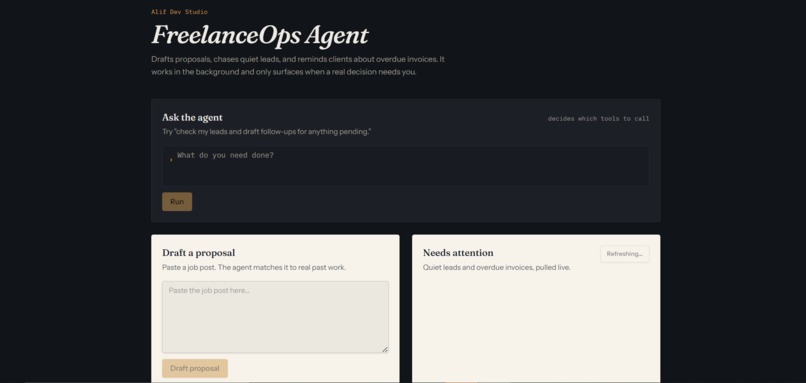The width and height of the screenshot is (806, 383).
Task: Click the "Quiet leads and overdue invoices" text
Action: click(x=497, y=268)
